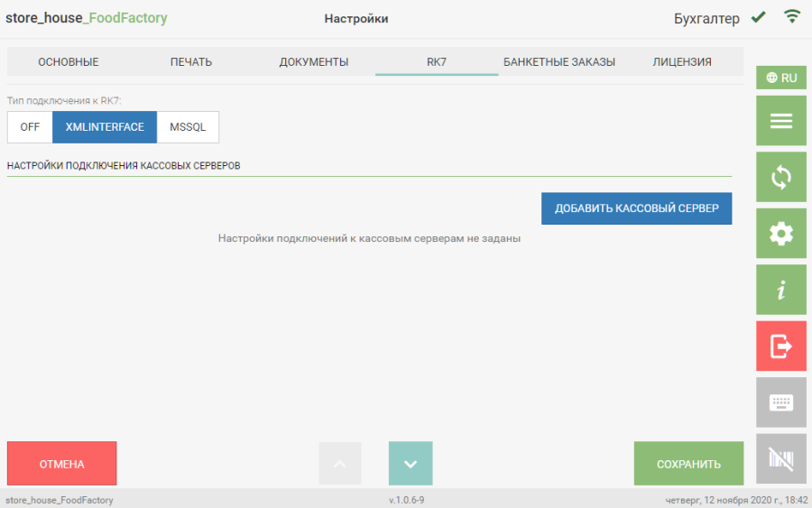Click the Wi-Fi connection status icon
This screenshot has width=812, height=508.
792,17
